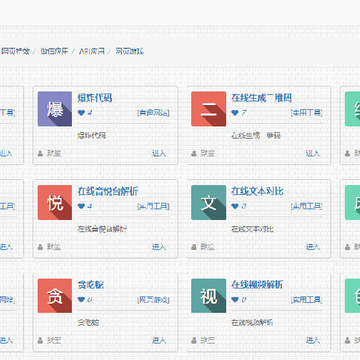Click the 在线视频解析 description text below the divider
This screenshot has height=360, width=360.
(x=252, y=322)
